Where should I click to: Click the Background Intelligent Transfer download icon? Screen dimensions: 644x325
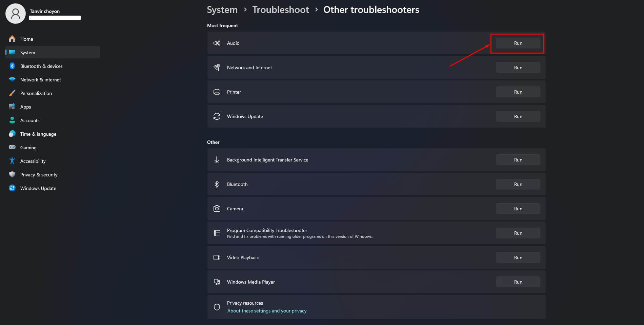point(217,160)
